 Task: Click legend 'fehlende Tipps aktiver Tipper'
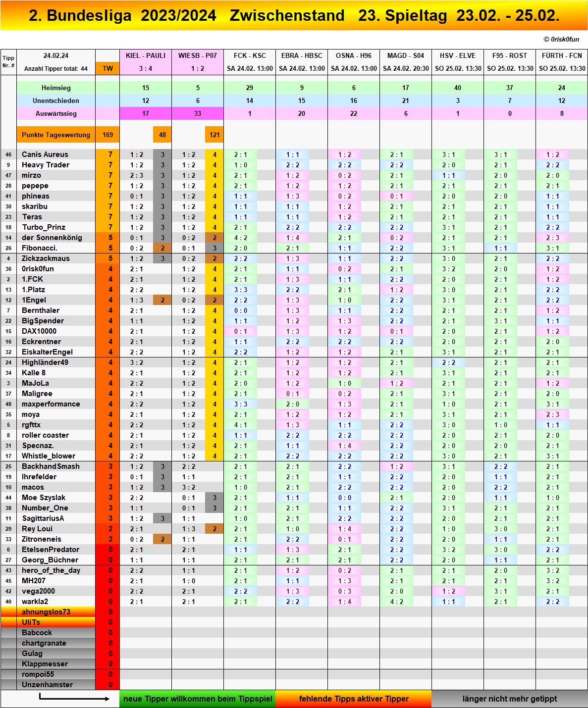pos(354,699)
